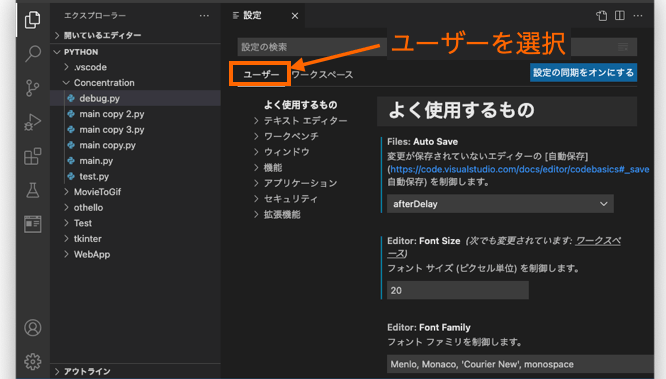666x379 pixels.
Task: Expand the アウトライン section
Action: (135, 371)
